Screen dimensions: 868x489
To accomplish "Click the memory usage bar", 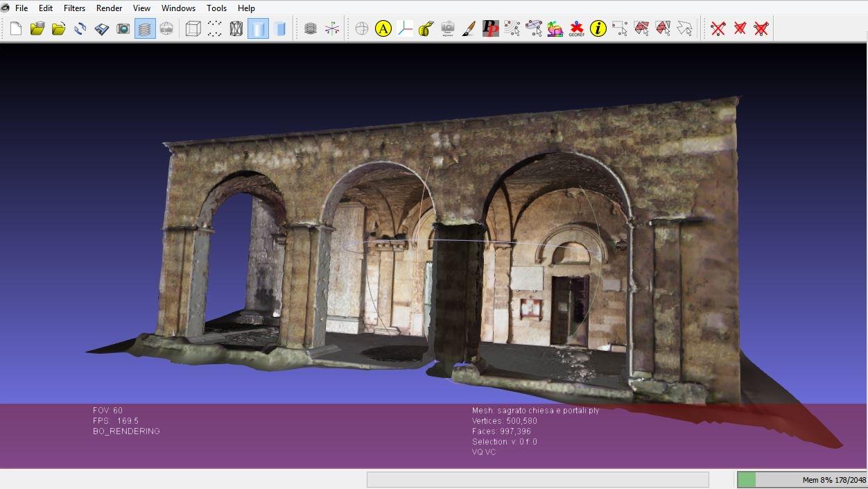I will click(x=801, y=479).
